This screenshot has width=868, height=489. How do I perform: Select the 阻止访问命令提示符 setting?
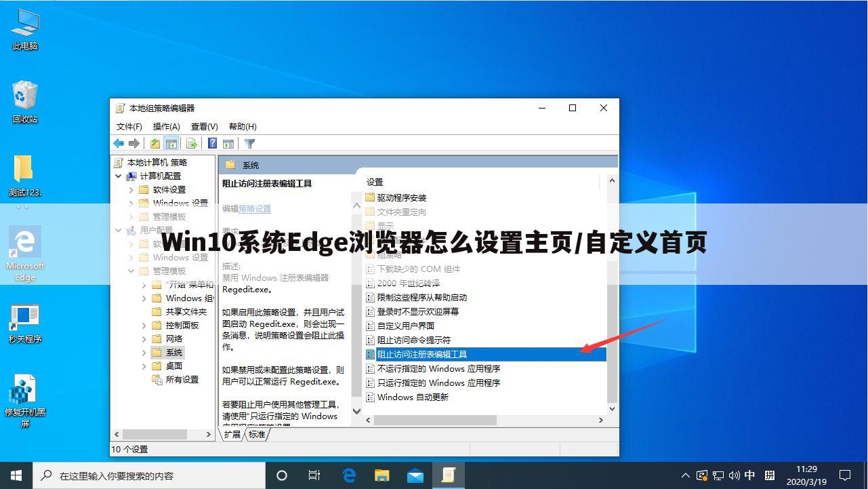pyautogui.click(x=413, y=340)
